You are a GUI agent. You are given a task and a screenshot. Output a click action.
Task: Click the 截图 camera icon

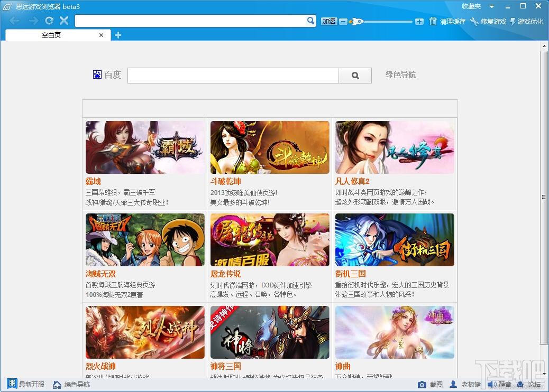422,385
